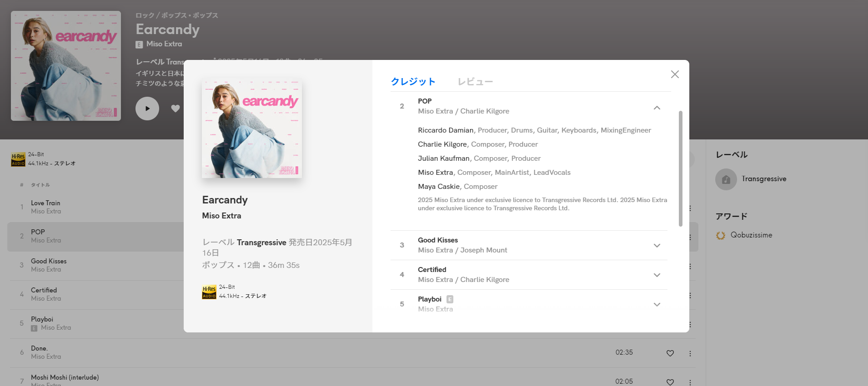Expand Certified track credits
The width and height of the screenshot is (868, 386).
point(657,275)
